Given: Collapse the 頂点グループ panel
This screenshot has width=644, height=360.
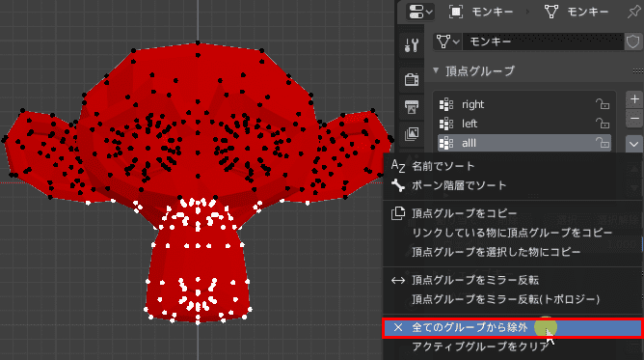Looking at the screenshot, I should tap(436, 70).
